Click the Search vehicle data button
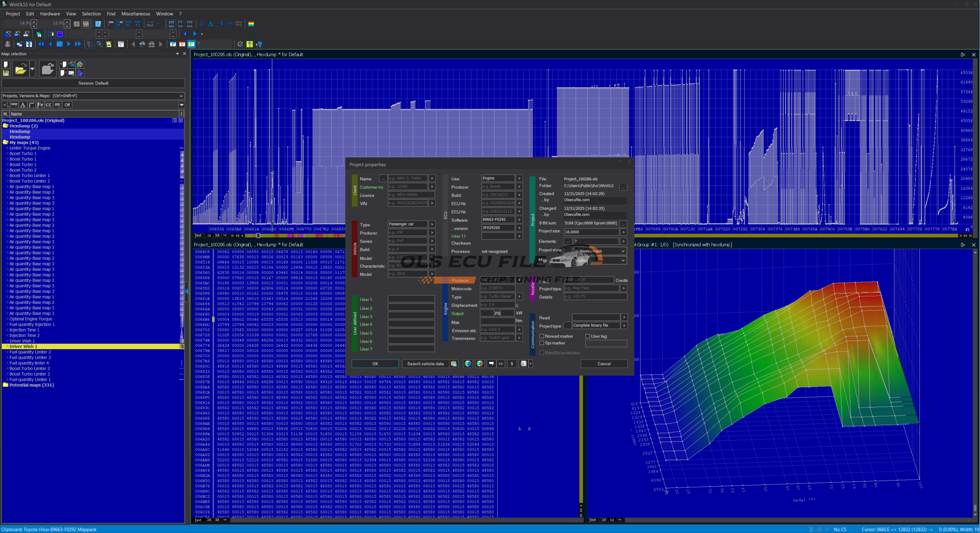This screenshot has height=533, width=980. pos(425,364)
